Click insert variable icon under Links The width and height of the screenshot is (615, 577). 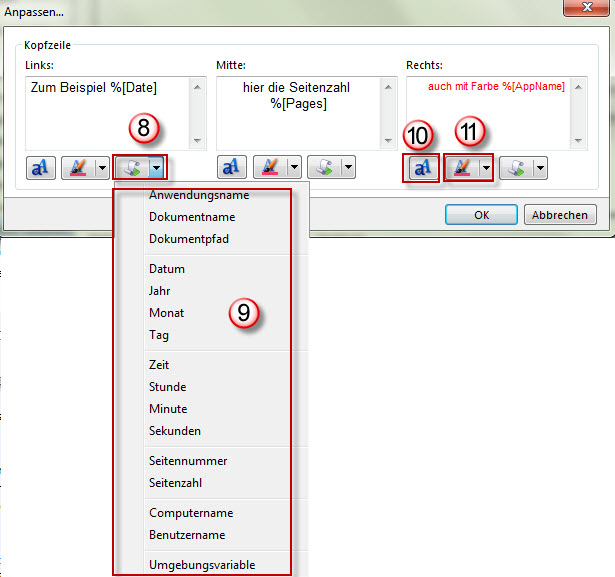(132, 168)
